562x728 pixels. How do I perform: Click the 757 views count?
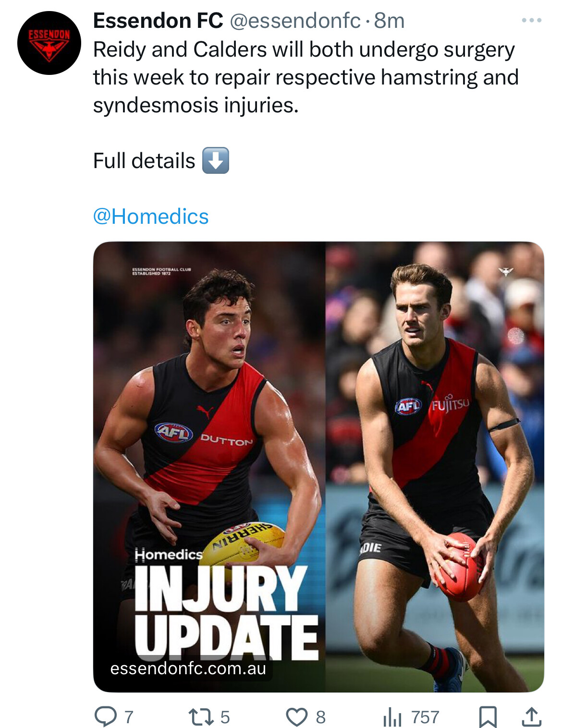425,717
